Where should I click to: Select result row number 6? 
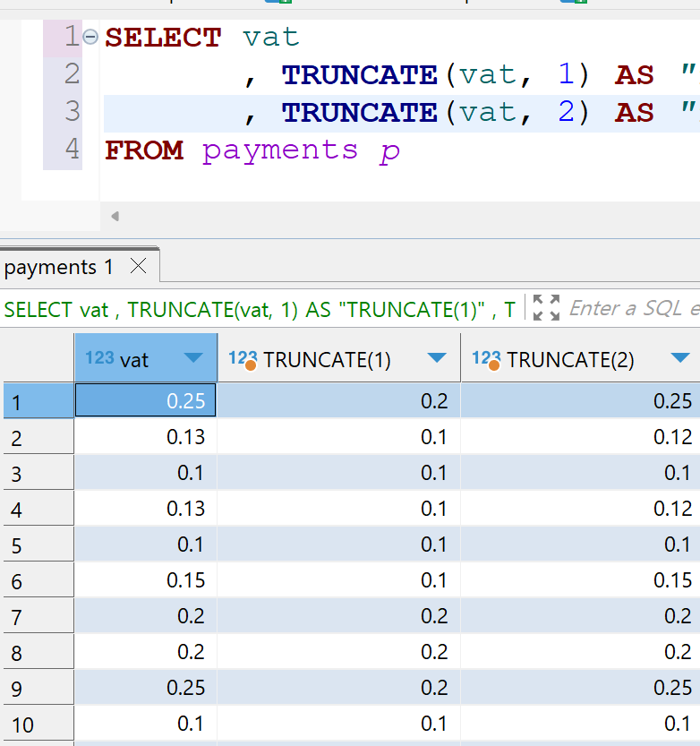click(38, 580)
